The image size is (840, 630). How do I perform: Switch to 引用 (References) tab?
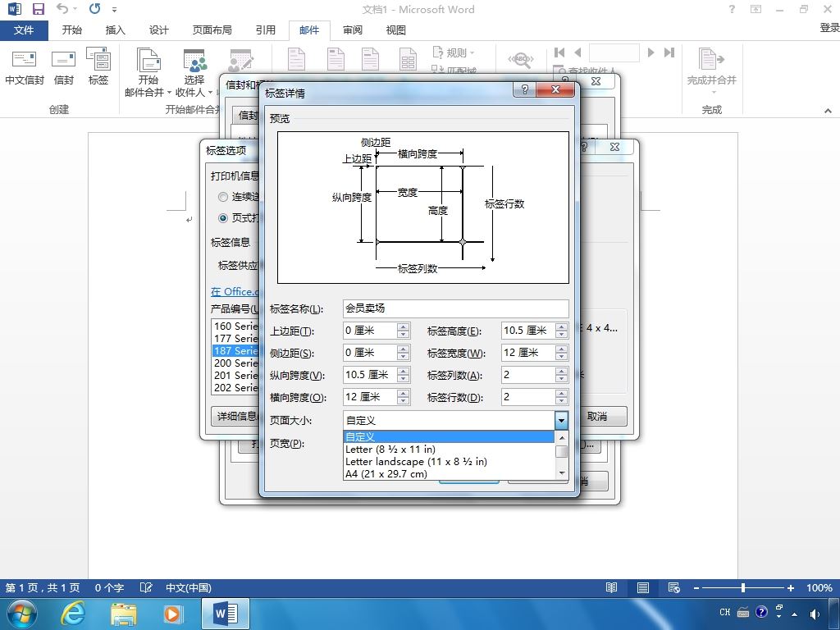pyautogui.click(x=265, y=30)
